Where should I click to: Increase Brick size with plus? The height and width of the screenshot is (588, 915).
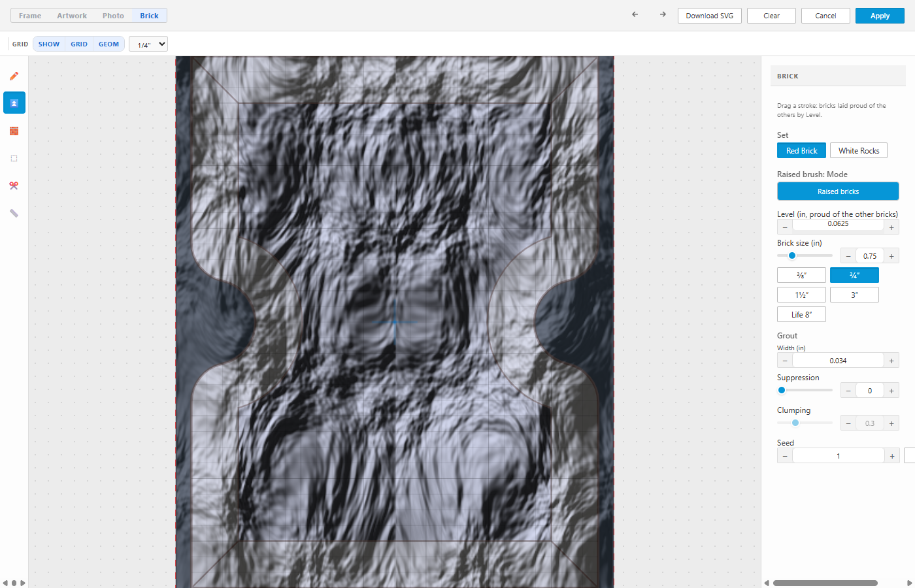[891, 256]
